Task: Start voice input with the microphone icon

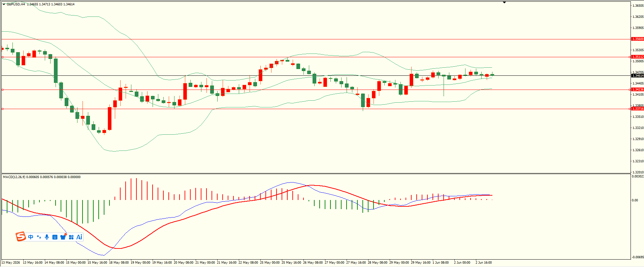Action: coord(47,237)
